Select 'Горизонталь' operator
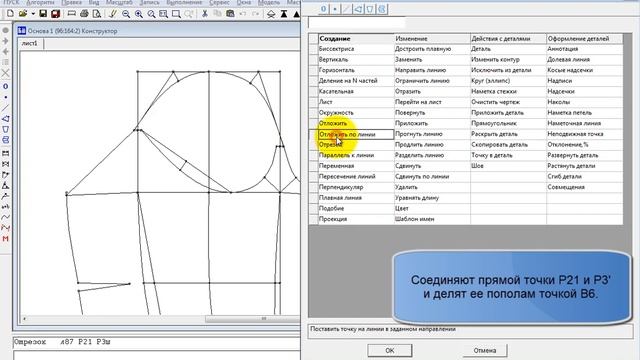 (356, 70)
